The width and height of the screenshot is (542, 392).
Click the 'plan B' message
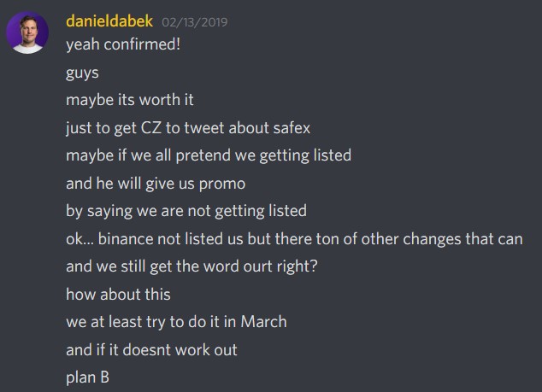(x=87, y=377)
